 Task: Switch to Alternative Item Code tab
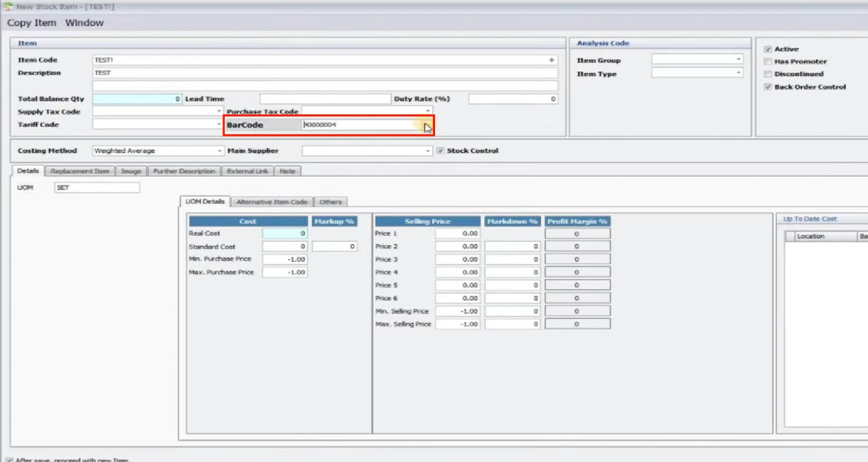click(272, 202)
